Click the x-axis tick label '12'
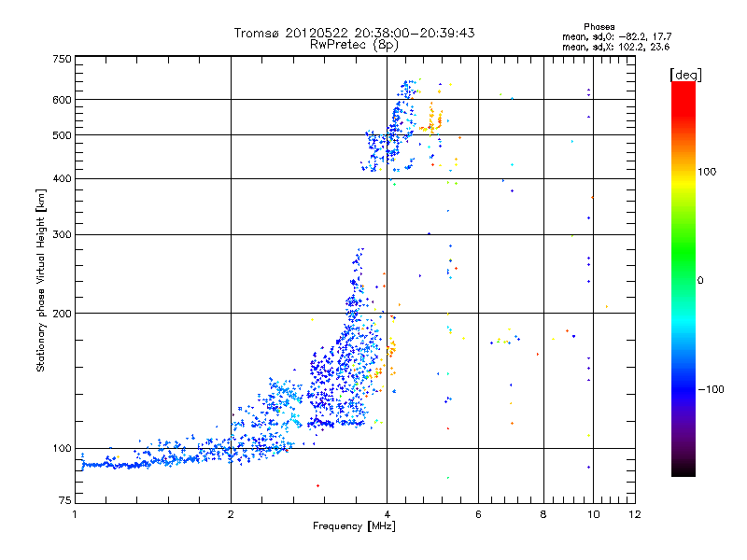The width and height of the screenshot is (747, 560). 635,514
